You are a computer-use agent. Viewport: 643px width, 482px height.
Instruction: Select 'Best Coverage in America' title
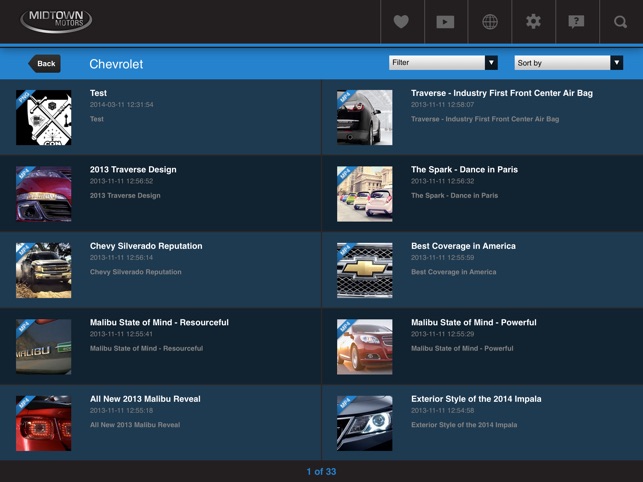[463, 246]
